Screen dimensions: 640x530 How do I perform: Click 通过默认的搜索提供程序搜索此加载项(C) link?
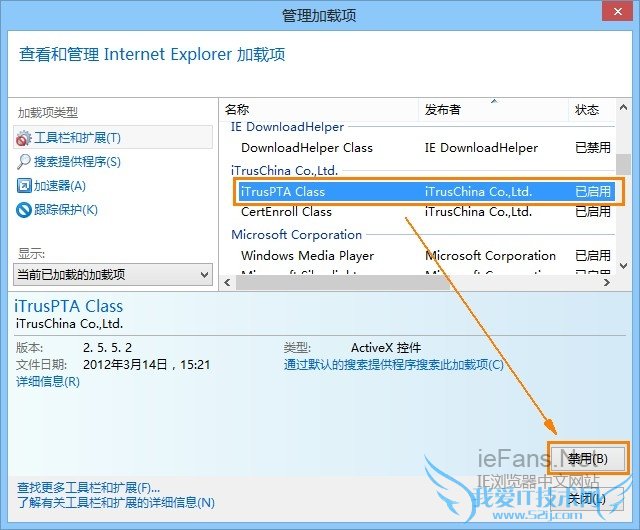coord(394,364)
